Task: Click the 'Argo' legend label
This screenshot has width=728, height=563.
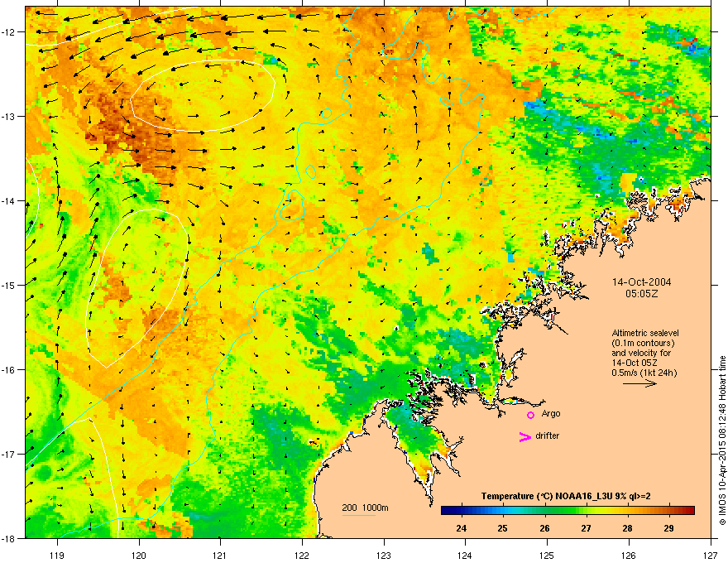Action: click(x=551, y=413)
